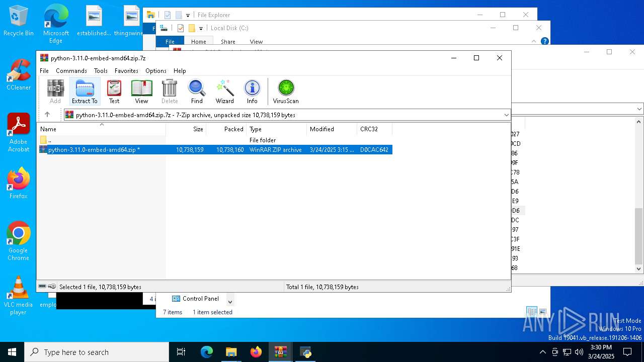Open the Commands menu

tap(71, 71)
